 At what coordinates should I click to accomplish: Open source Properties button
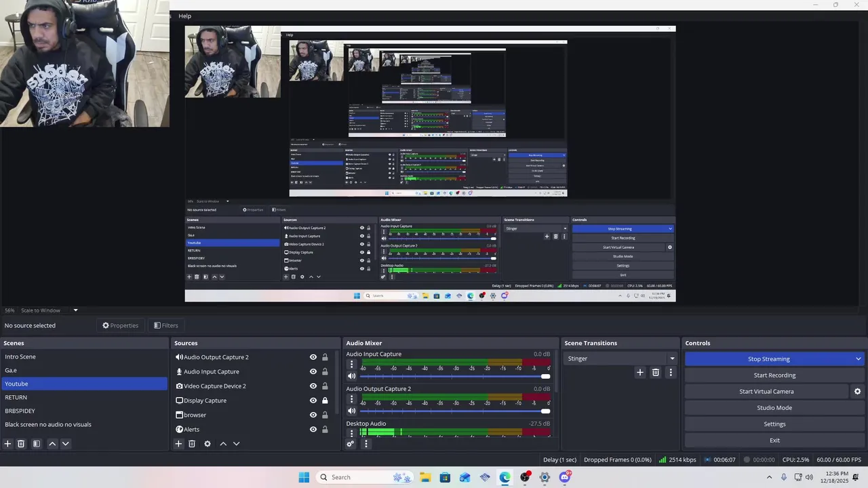pyautogui.click(x=120, y=325)
